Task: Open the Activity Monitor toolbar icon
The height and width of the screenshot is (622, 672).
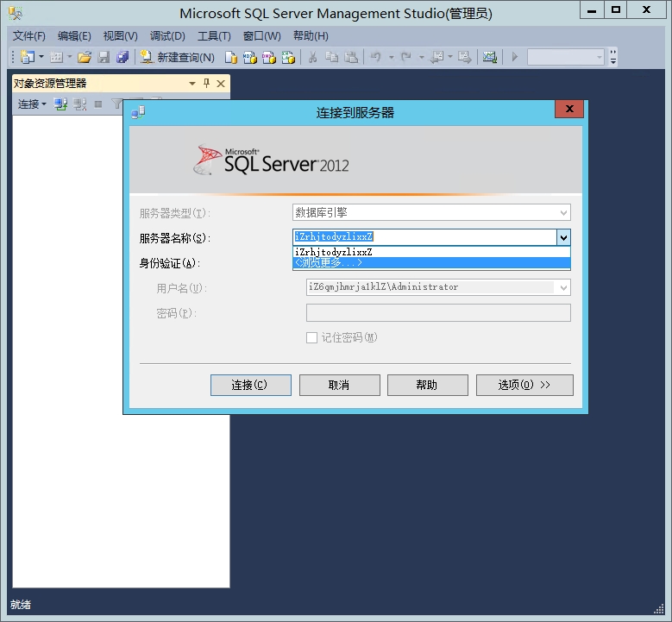Action: point(490,57)
